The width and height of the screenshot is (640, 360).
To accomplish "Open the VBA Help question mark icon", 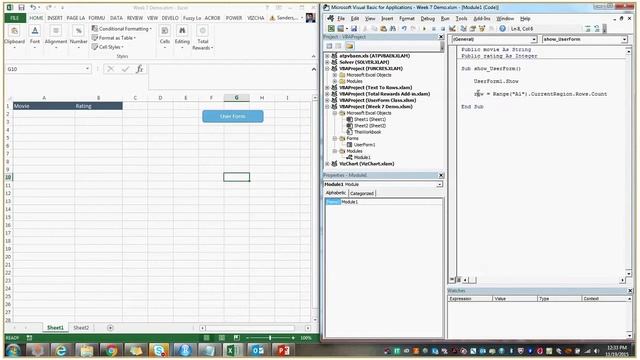I will [502, 29].
